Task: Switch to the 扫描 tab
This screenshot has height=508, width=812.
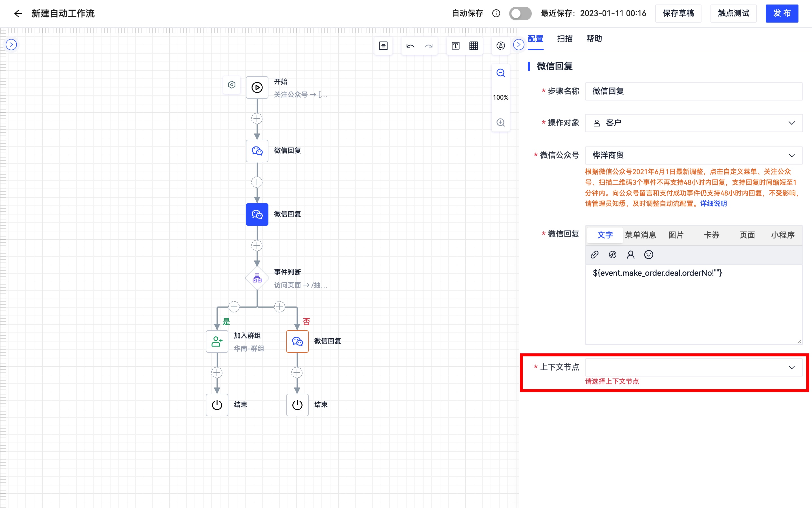Action: coord(565,39)
